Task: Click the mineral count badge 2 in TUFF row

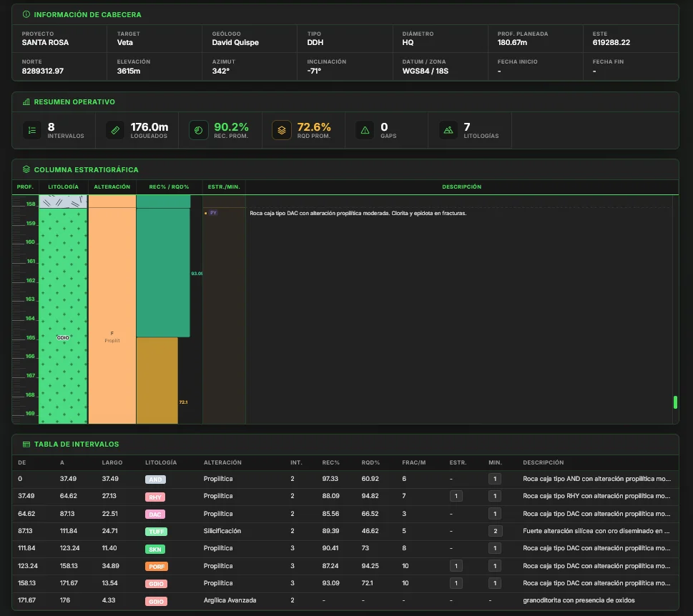Action: click(x=495, y=531)
